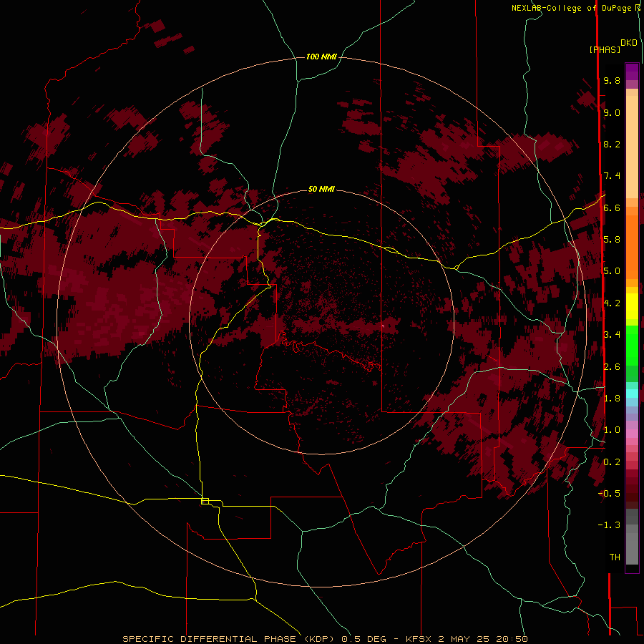This screenshot has height=644, width=644.
Task: Click the "2 MAY 25" date text
Action: [x=464, y=639]
